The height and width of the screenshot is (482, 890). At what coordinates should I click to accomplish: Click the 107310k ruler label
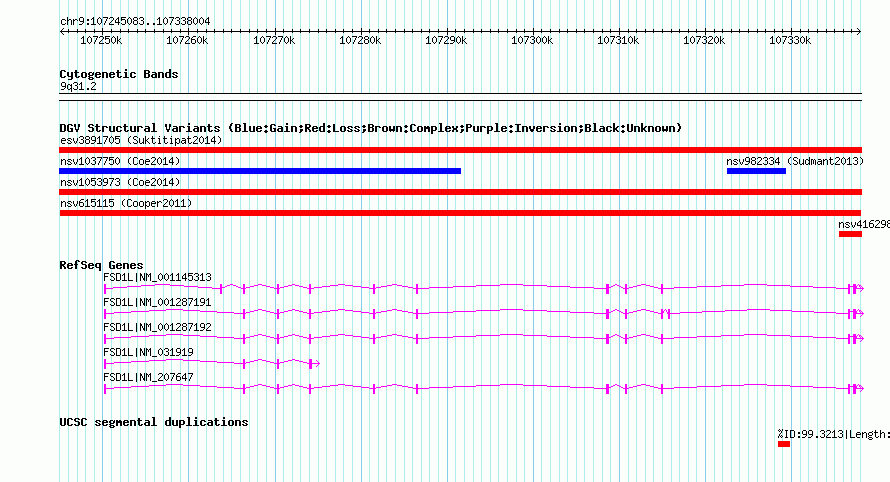click(618, 40)
